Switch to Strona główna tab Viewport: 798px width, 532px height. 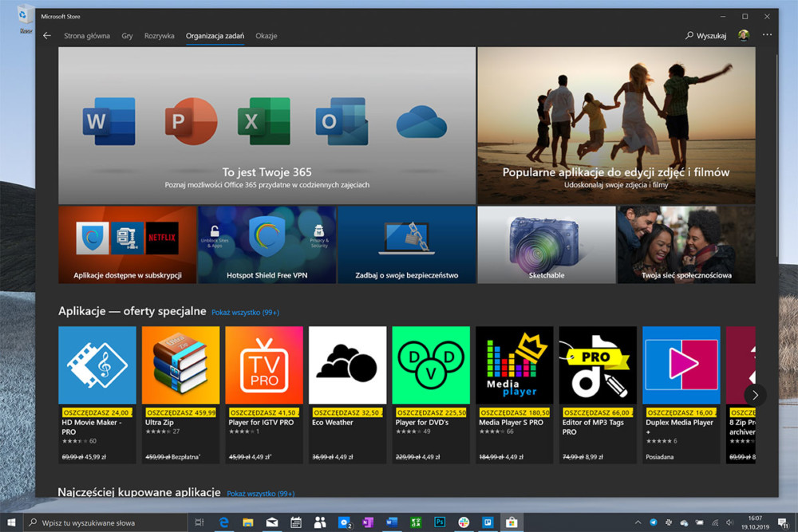(87, 36)
